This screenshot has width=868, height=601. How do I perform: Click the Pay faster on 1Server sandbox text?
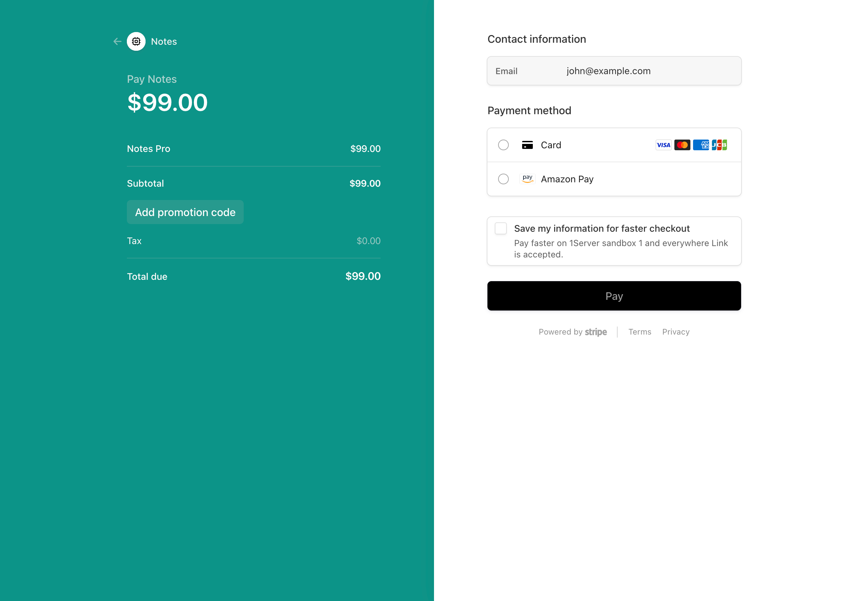pos(621,248)
